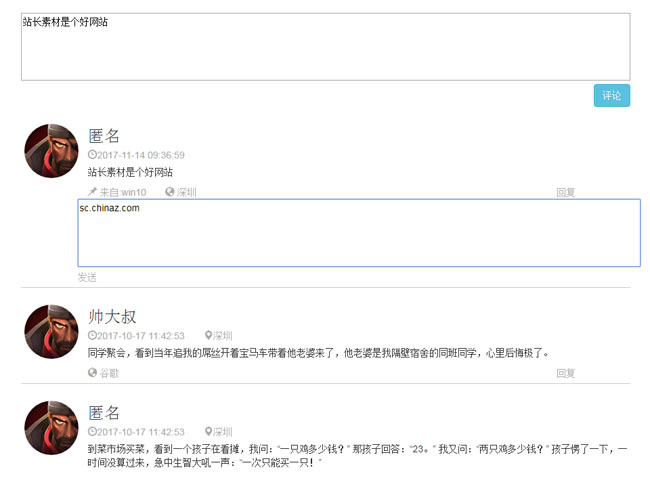Click the location pin icon in 帅大叔's comment
This screenshot has height=499, width=650.
click(x=208, y=336)
